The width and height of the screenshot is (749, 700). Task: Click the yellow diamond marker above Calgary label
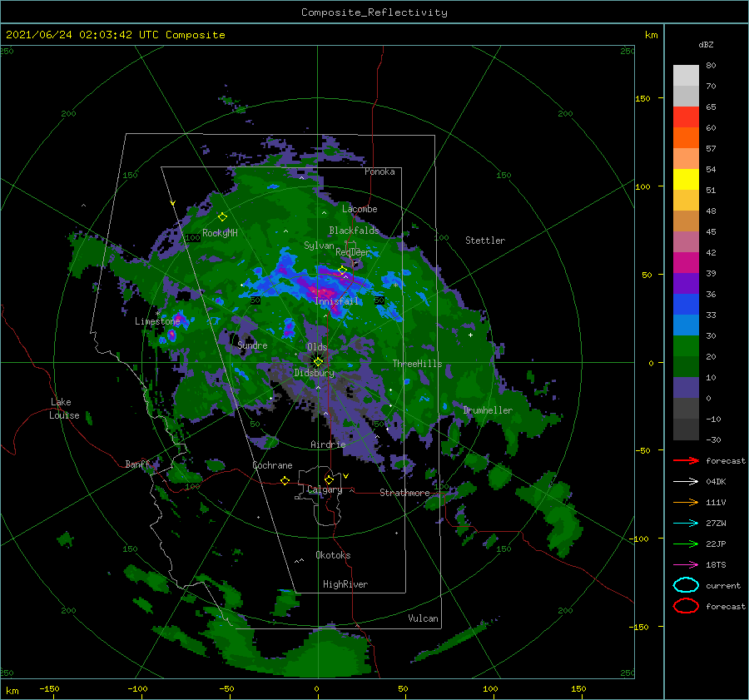[329, 479]
